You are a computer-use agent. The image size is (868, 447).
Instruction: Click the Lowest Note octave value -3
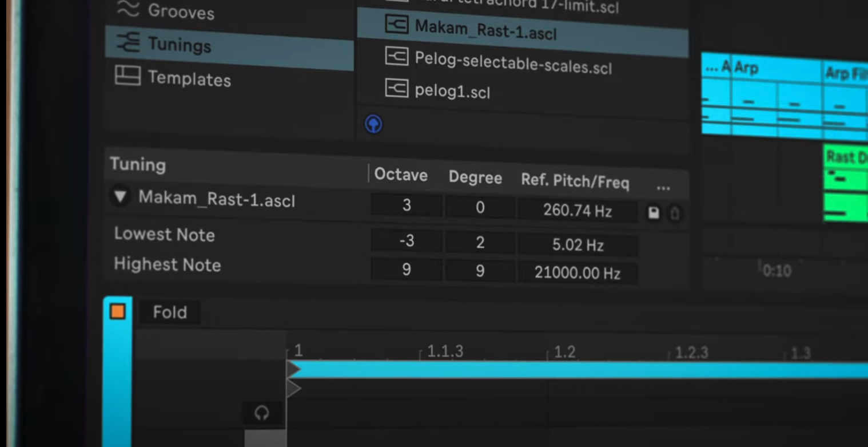(406, 240)
